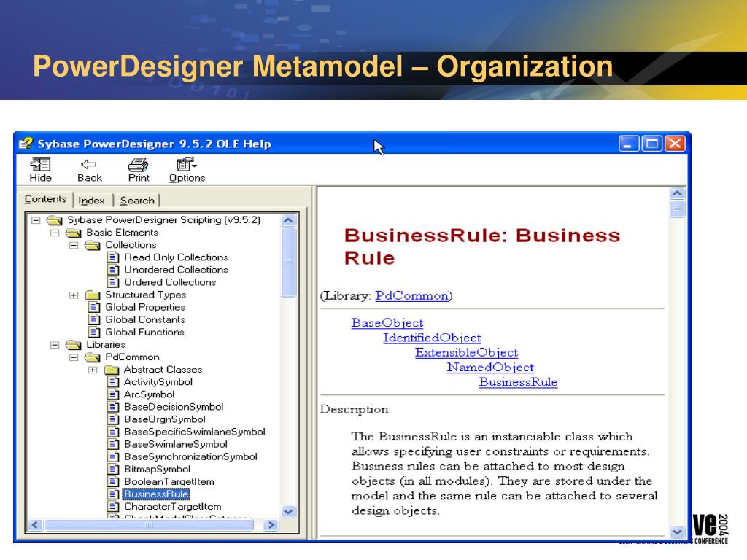Image resolution: width=747 pixels, height=560 pixels.
Task: Click the Hide toolbar icon
Action: (41, 165)
